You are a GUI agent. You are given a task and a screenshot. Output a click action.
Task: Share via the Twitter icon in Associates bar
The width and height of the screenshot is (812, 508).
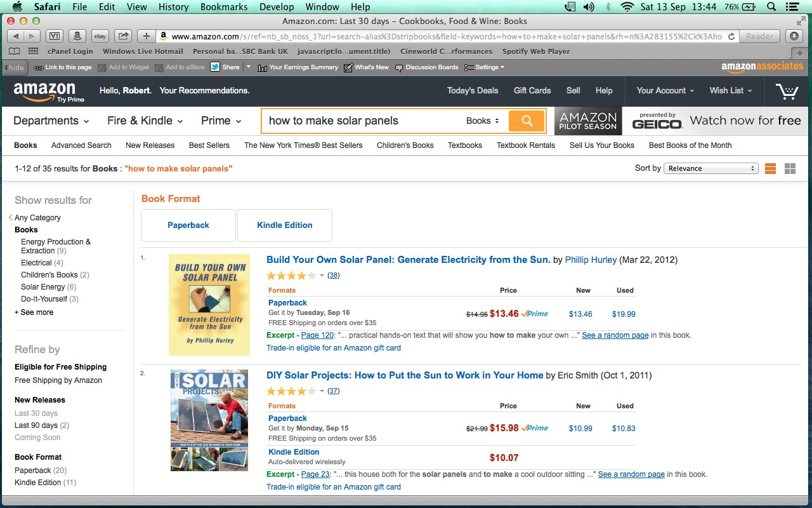216,67
